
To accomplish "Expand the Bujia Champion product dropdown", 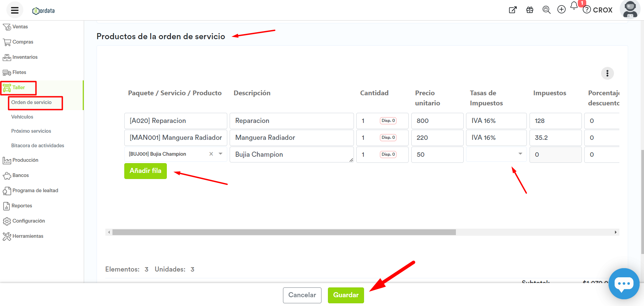I will (x=221, y=154).
